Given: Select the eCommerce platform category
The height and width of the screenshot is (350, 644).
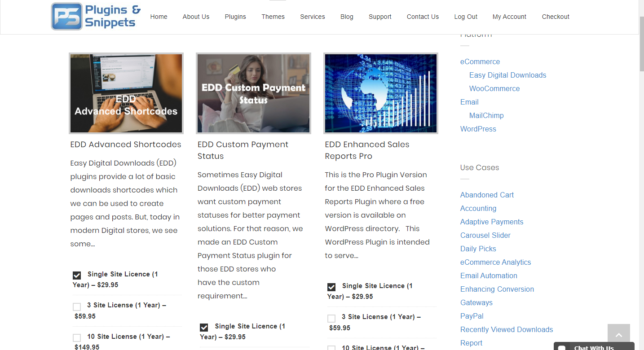Looking at the screenshot, I should (x=480, y=61).
